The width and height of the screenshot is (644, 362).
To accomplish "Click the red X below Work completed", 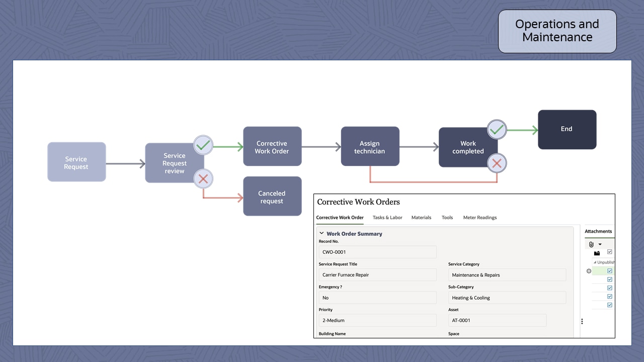I will [x=497, y=163].
